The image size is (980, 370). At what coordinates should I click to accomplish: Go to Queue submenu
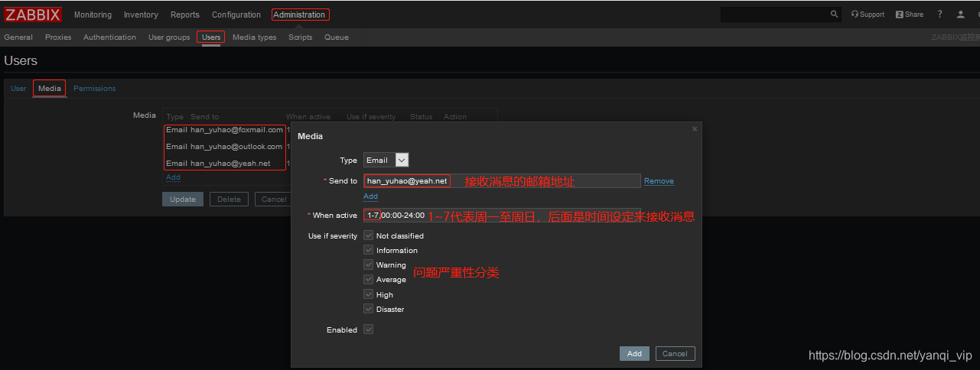tap(337, 37)
